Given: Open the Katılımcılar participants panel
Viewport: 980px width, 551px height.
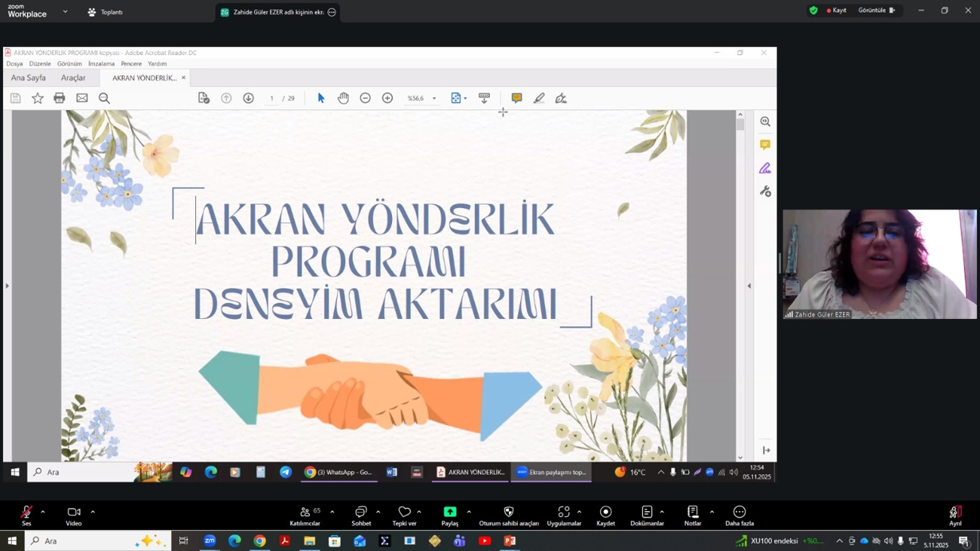Looking at the screenshot, I should pos(304,514).
